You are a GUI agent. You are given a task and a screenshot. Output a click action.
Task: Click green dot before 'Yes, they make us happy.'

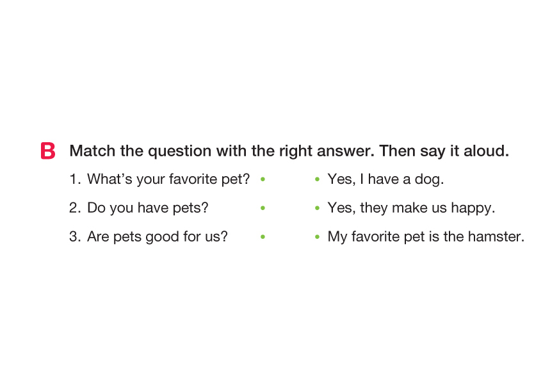coord(317,208)
